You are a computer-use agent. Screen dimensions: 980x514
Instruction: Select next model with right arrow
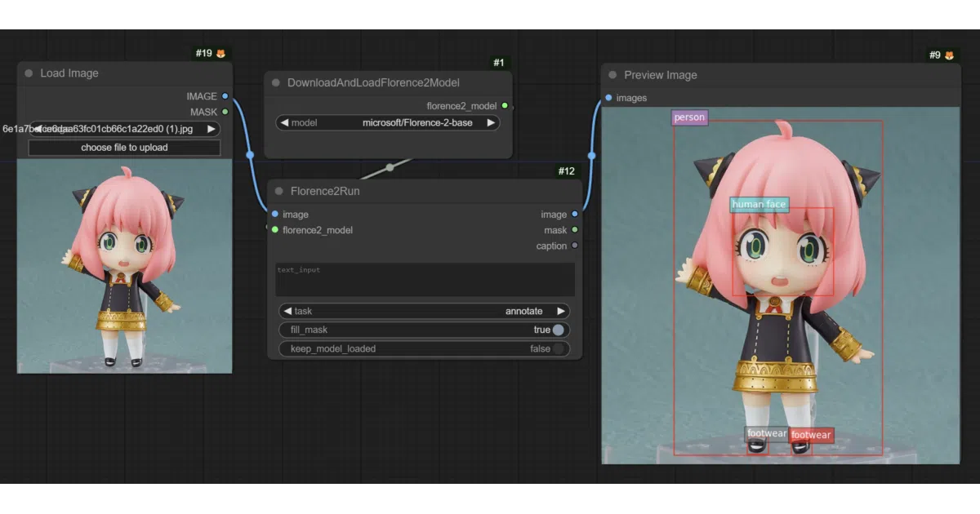coord(491,123)
